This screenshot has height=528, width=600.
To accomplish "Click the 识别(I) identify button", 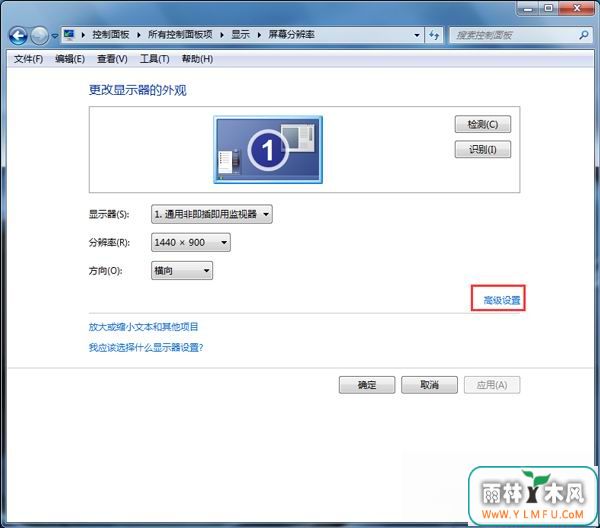I will (x=483, y=149).
